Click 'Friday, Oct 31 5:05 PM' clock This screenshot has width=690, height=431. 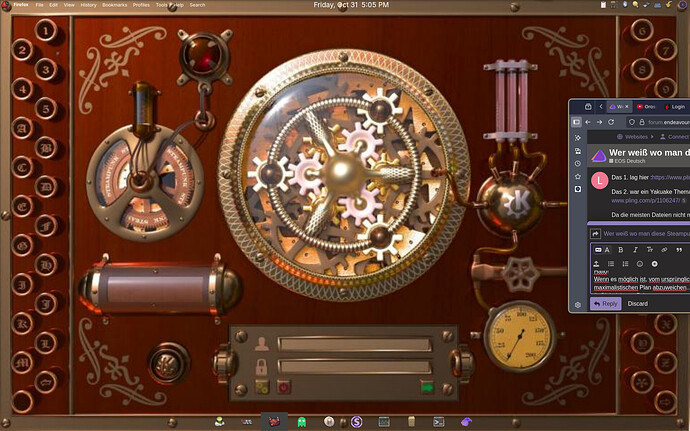pos(351,5)
